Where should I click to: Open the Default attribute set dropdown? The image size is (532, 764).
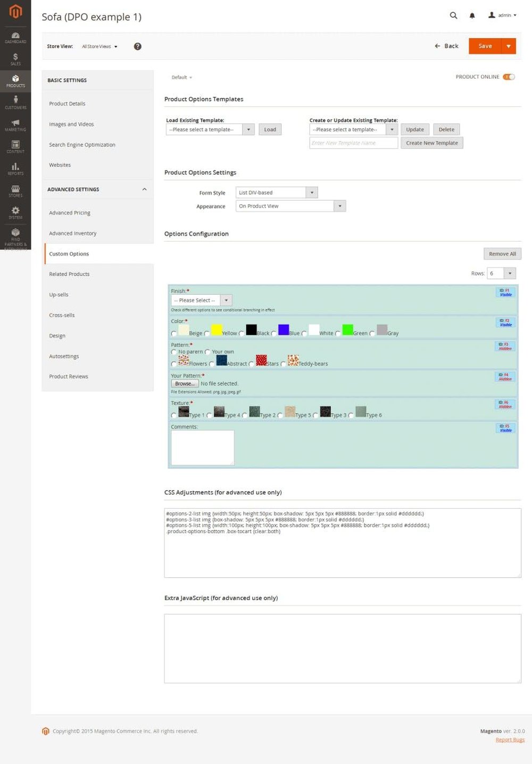click(181, 77)
